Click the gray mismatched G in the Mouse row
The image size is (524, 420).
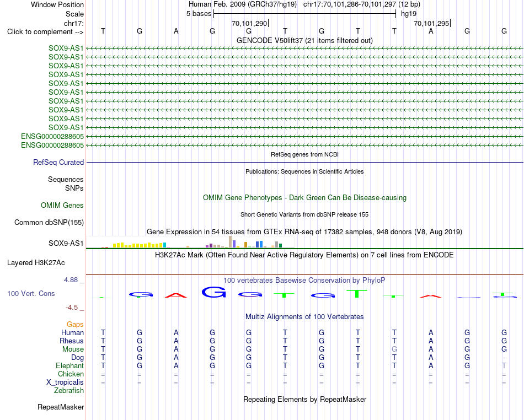click(x=394, y=349)
